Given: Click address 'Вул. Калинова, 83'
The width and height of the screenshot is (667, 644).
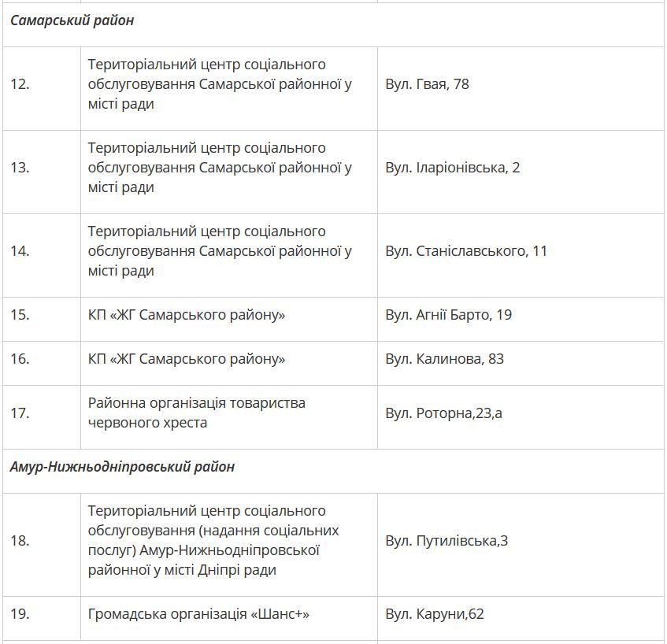Looking at the screenshot, I should click(444, 359).
